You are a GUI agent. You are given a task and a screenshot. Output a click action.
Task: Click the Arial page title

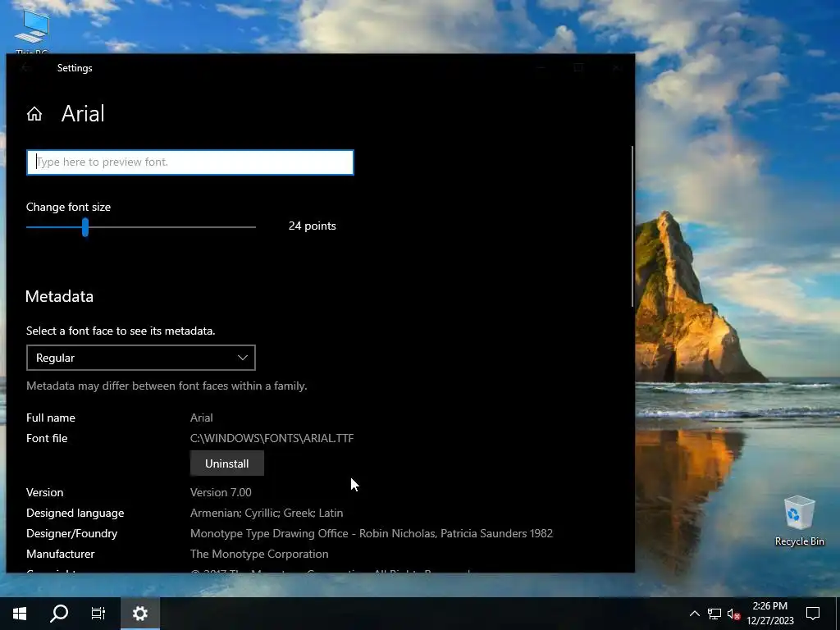click(x=83, y=113)
